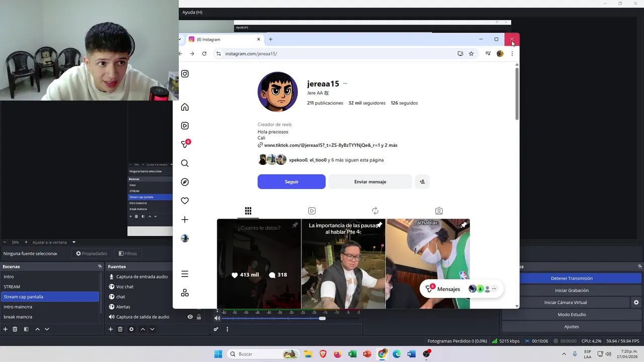Image resolution: width=644 pixels, height=362 pixels.
Task: View the 32 mil seguidores list
Action: pos(367,103)
